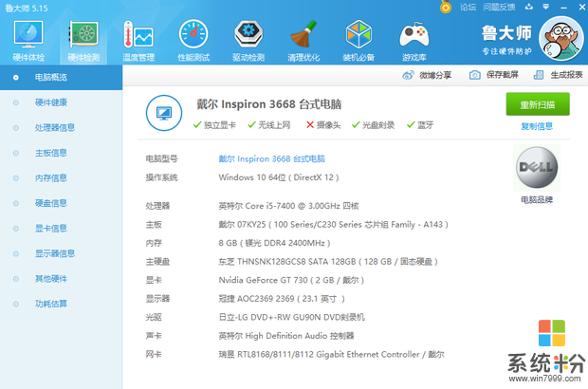This screenshot has width=588, height=389.
Task: Switch to 处理器信息 sidebar tab
Action: (x=54, y=127)
